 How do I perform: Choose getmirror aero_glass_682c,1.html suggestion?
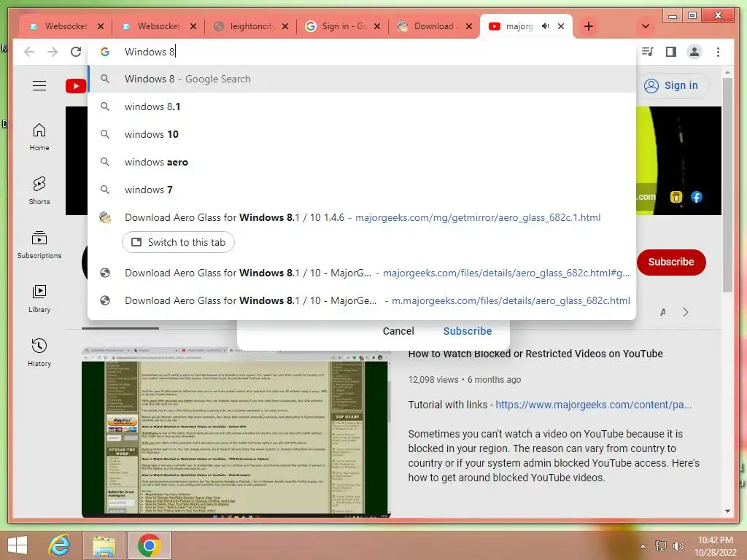click(362, 217)
